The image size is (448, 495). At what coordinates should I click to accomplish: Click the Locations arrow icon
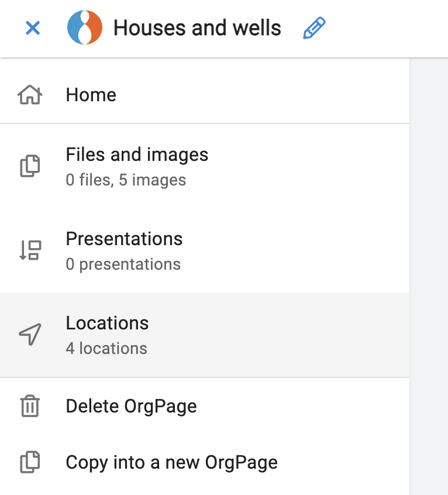coord(30,335)
